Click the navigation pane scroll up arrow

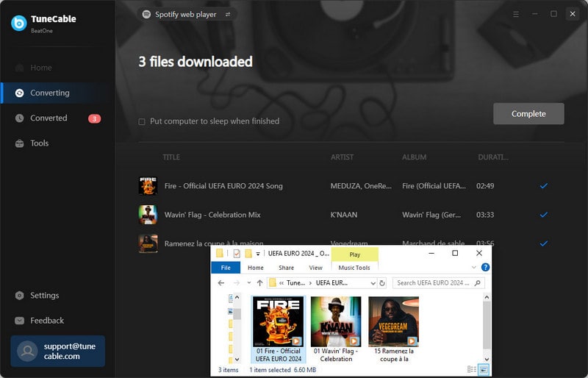237,298
